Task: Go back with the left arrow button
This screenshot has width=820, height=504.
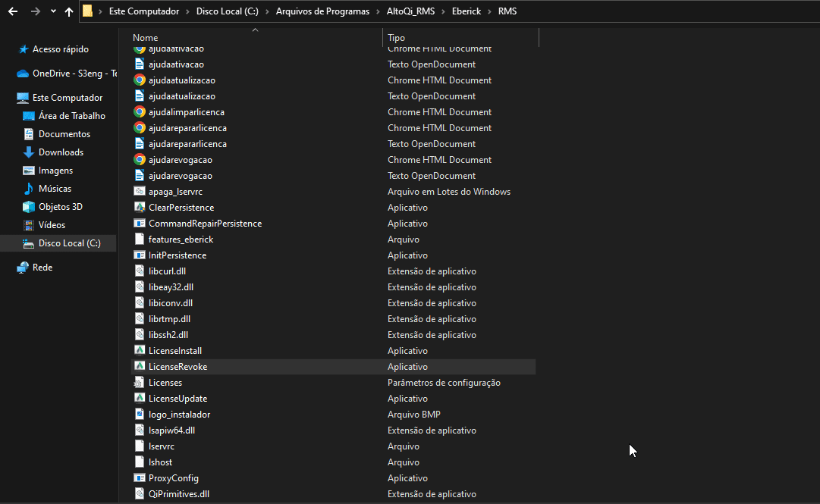Action: coord(13,11)
